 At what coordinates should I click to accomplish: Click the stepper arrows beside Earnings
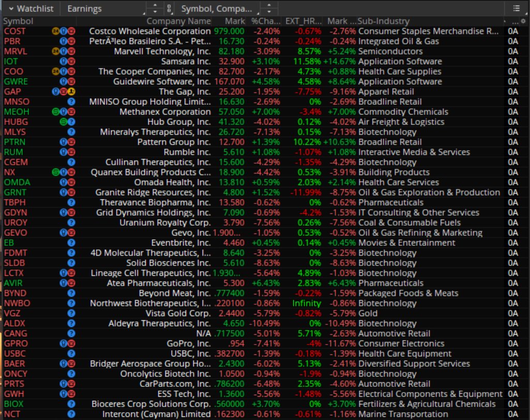(x=155, y=9)
